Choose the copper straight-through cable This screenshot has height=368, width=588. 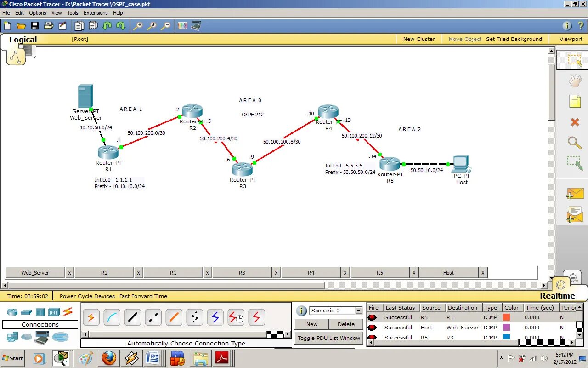pyautogui.click(x=132, y=317)
